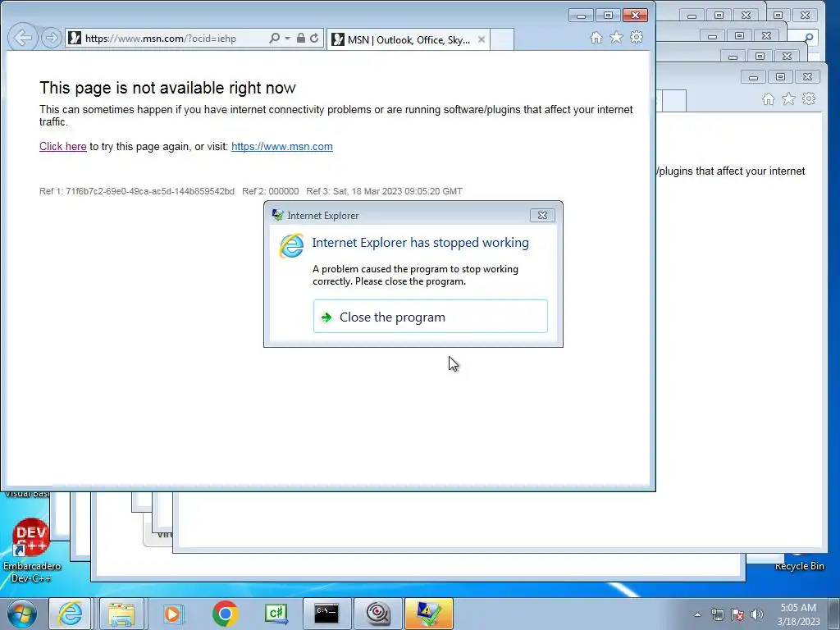Click 'Close the program' in crash dialog
840x630 pixels.
tap(430, 317)
